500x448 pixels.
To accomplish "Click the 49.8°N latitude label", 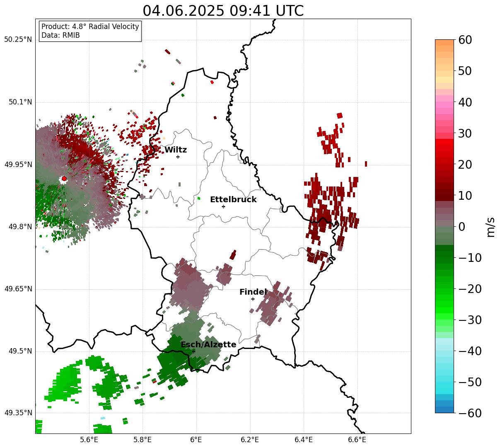I will [20, 227].
